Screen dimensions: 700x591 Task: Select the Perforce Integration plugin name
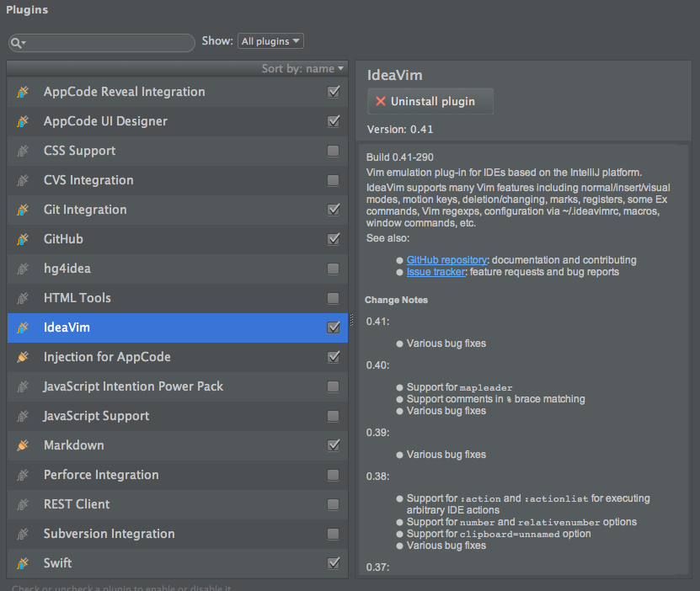(101, 475)
